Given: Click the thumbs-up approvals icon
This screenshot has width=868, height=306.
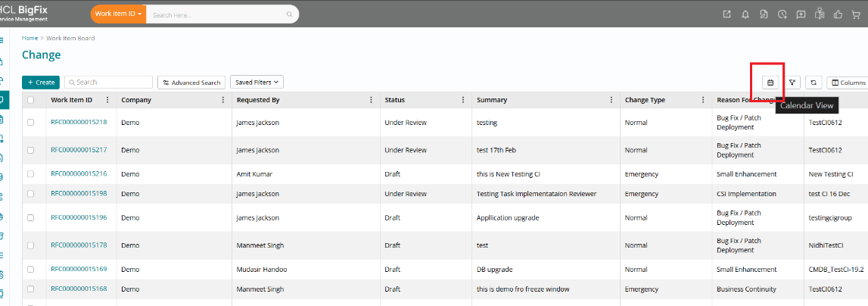Looking at the screenshot, I should coord(838,14).
